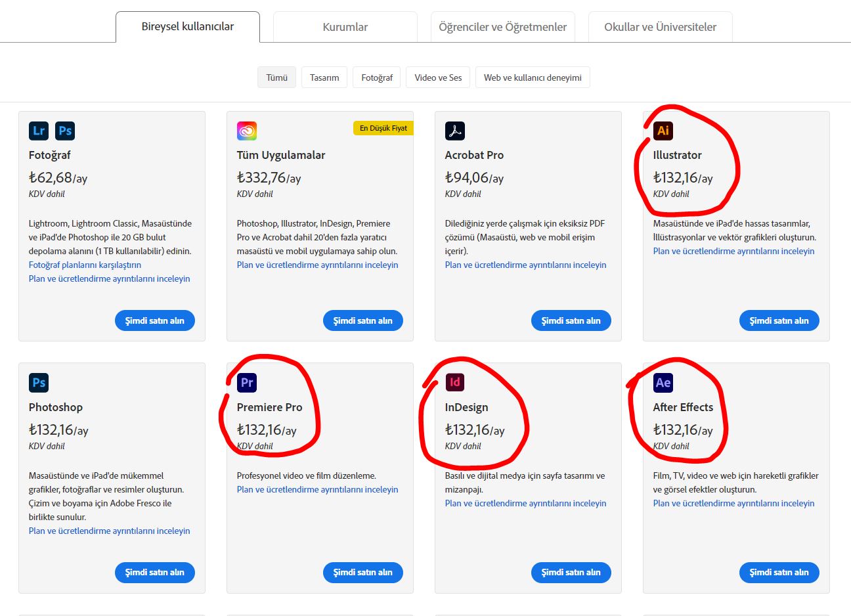Click the Illustrator ₺132,16/ay price
This screenshot has height=616, width=851.
coord(683,177)
